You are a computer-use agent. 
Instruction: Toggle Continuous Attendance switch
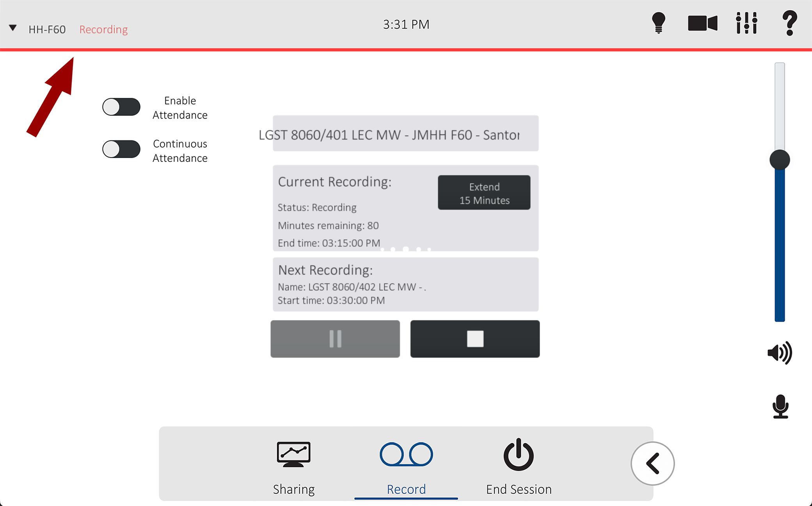pos(121,149)
